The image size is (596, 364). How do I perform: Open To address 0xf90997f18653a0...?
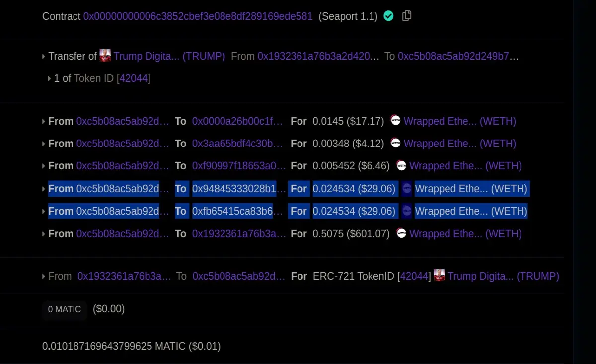pyautogui.click(x=239, y=166)
